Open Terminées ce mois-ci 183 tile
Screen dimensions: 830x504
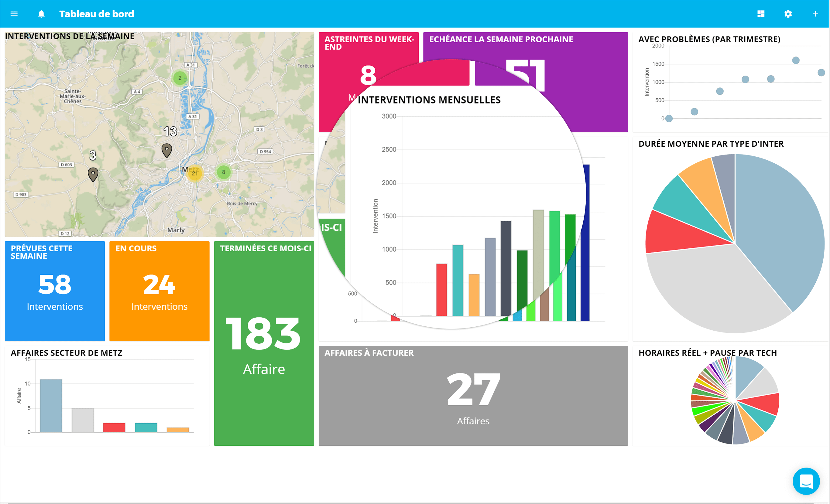pyautogui.click(x=264, y=343)
